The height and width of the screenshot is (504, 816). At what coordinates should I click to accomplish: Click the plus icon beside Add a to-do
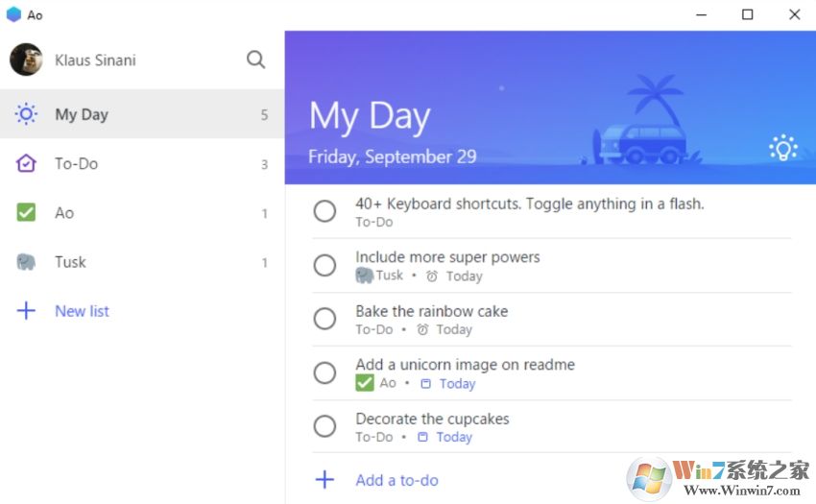tap(324, 480)
